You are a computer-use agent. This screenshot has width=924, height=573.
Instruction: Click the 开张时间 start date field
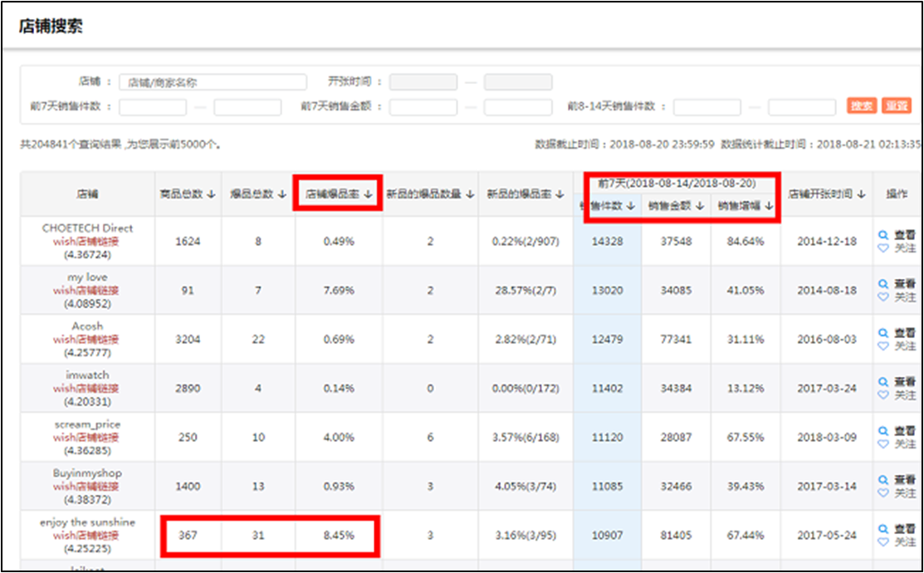coord(423,82)
